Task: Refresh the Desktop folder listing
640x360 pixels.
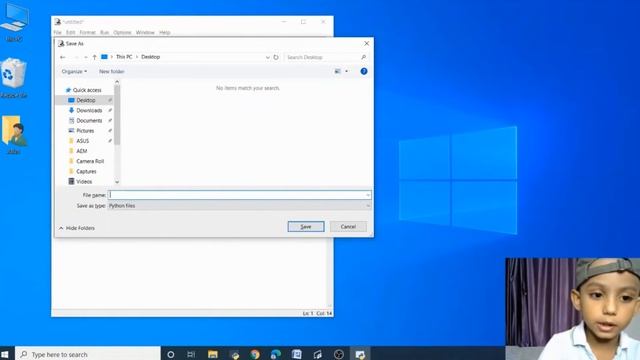Action: click(276, 57)
